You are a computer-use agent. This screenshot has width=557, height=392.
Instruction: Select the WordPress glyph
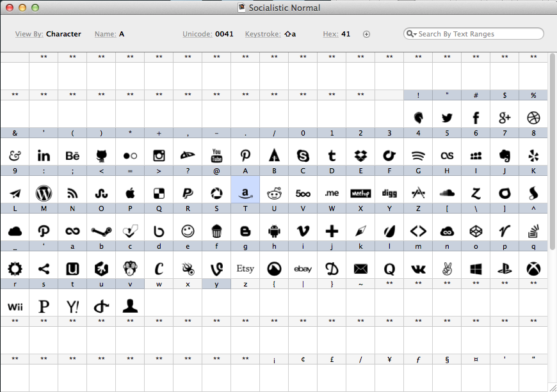coord(44,192)
